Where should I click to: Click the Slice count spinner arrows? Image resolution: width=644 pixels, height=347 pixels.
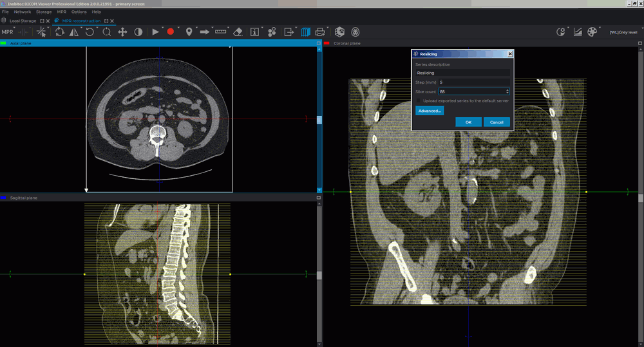507,91
